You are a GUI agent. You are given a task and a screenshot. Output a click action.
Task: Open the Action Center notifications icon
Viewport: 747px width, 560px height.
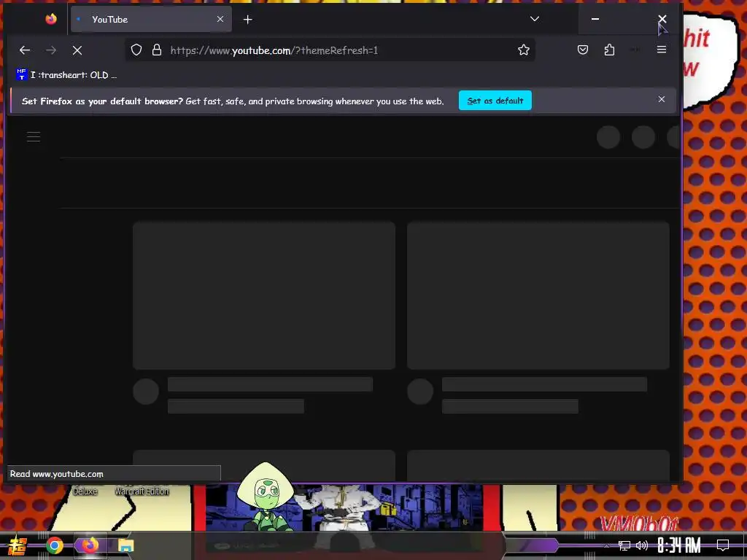pyautogui.click(x=723, y=545)
